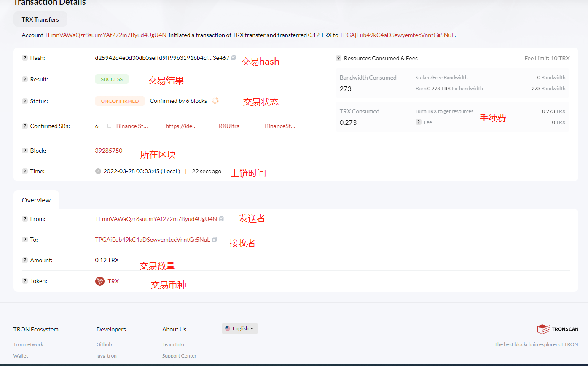
Task: Click the 'Staked/Free Bandwidth' label
Action: (x=441, y=78)
